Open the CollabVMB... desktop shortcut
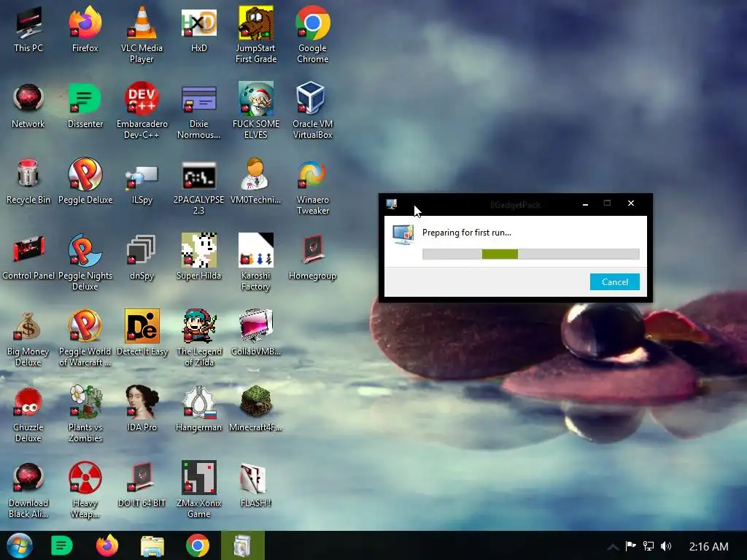Screen dimensions: 747x560 pyautogui.click(x=256, y=332)
